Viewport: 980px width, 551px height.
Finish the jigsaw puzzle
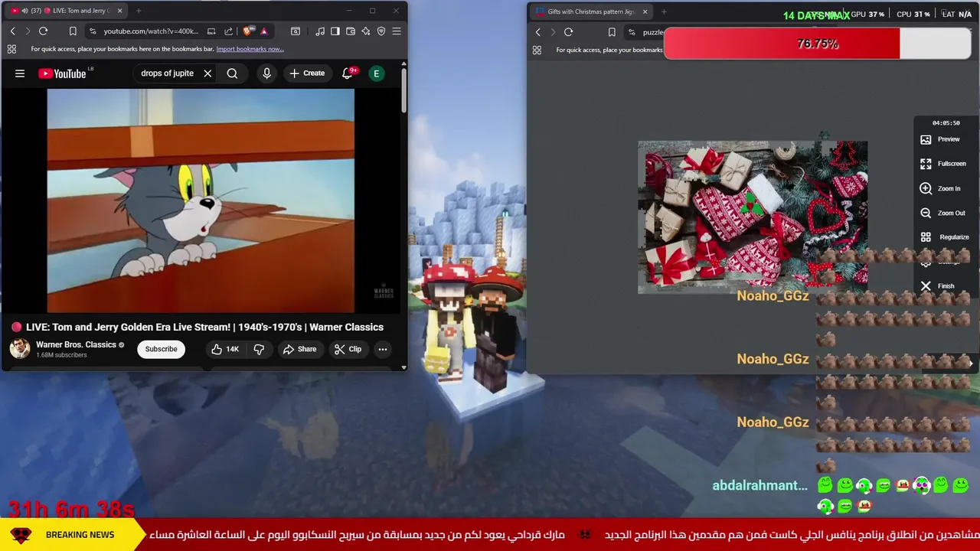pyautogui.click(x=938, y=286)
